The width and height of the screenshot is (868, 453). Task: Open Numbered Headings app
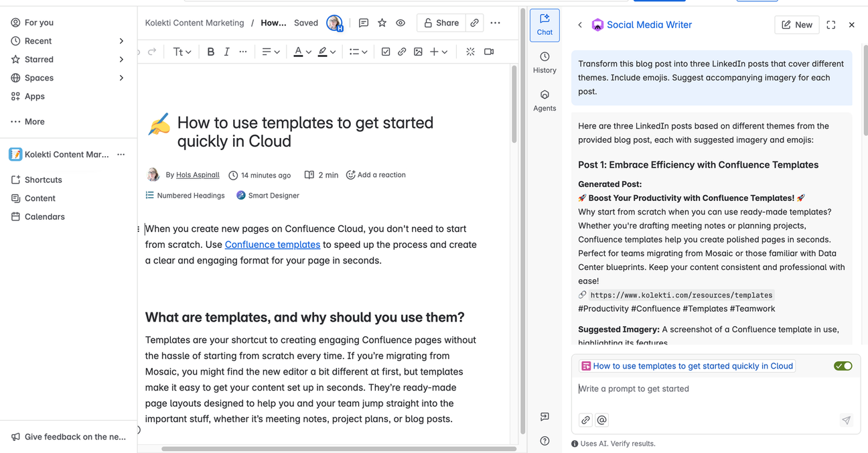(185, 196)
